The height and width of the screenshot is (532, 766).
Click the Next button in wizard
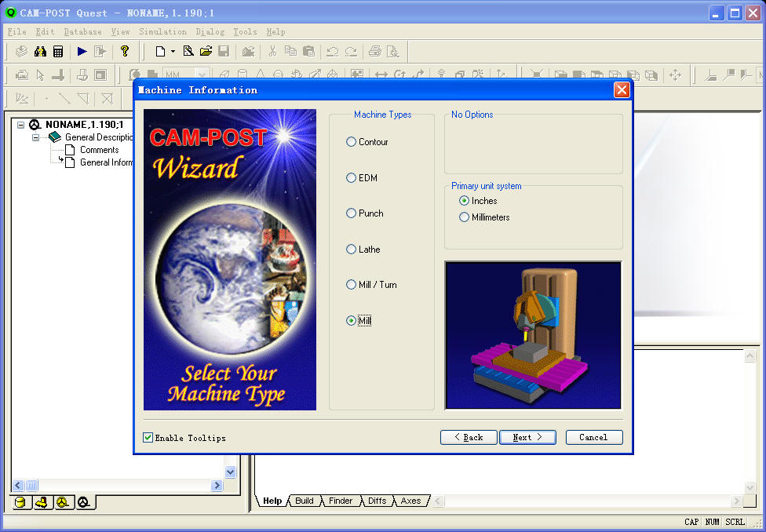tap(527, 437)
